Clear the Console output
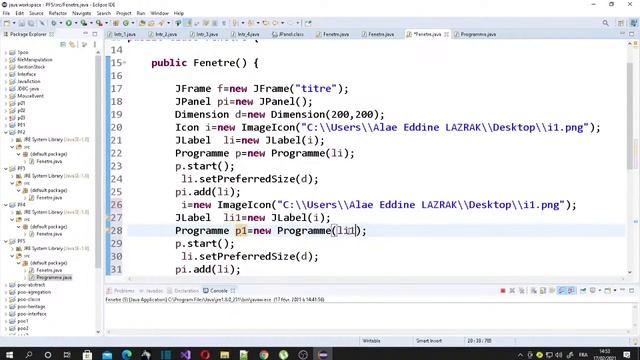Screen dimensions: 640x360 (x=533, y=291)
